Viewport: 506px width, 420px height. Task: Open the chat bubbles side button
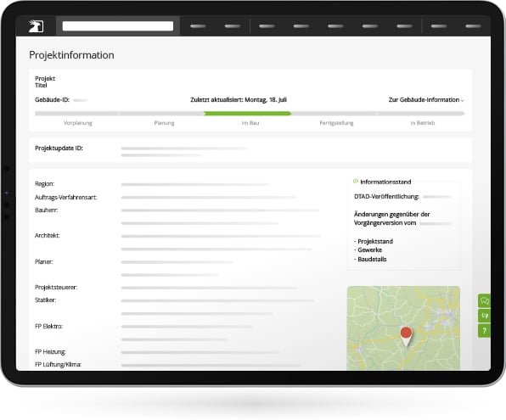pyautogui.click(x=485, y=300)
